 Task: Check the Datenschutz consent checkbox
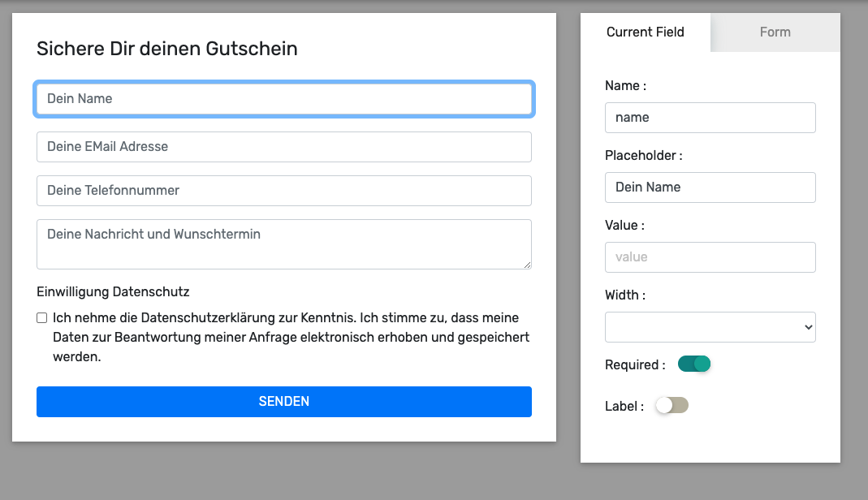pyautogui.click(x=42, y=318)
